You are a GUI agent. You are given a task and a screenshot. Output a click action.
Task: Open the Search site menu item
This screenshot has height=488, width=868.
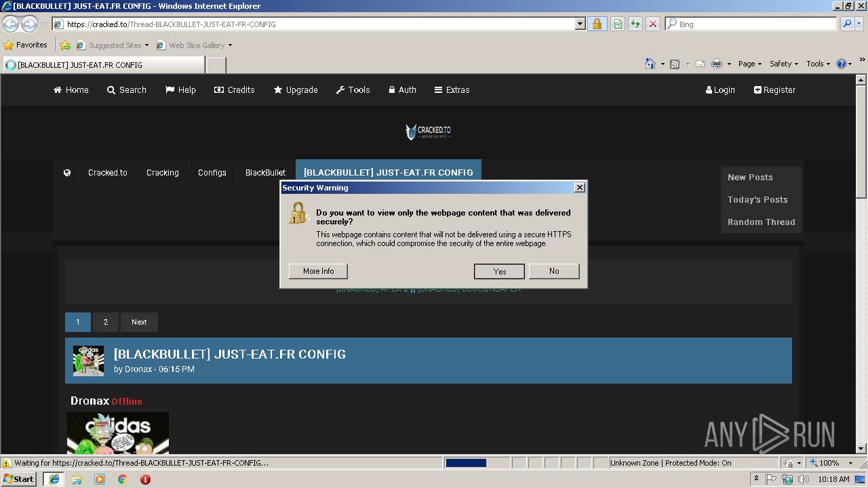[x=127, y=89]
